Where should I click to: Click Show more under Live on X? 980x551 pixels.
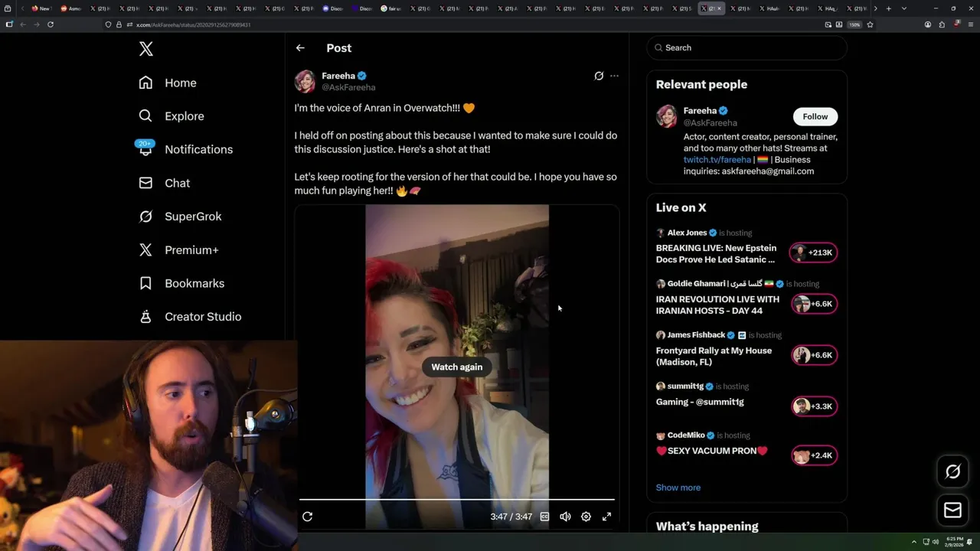pyautogui.click(x=678, y=487)
